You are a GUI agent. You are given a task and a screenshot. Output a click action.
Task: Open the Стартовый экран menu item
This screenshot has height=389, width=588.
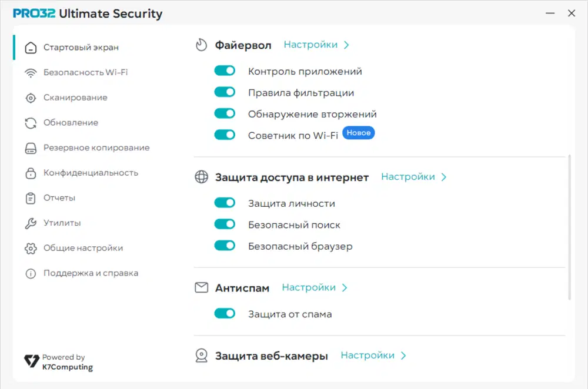[81, 48]
